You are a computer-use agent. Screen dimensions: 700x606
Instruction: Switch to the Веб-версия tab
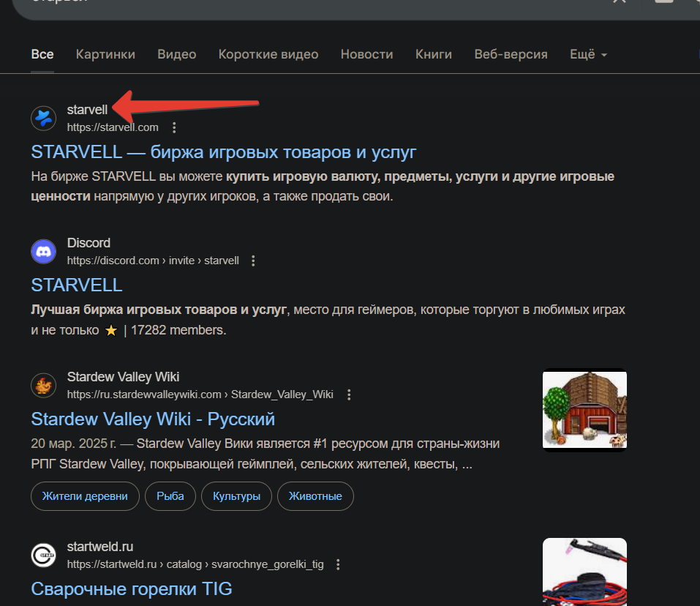pos(511,54)
